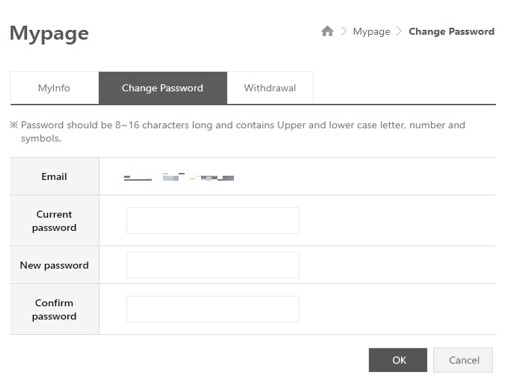Click the Cancel button
This screenshot has height=381, width=509.
(x=463, y=360)
